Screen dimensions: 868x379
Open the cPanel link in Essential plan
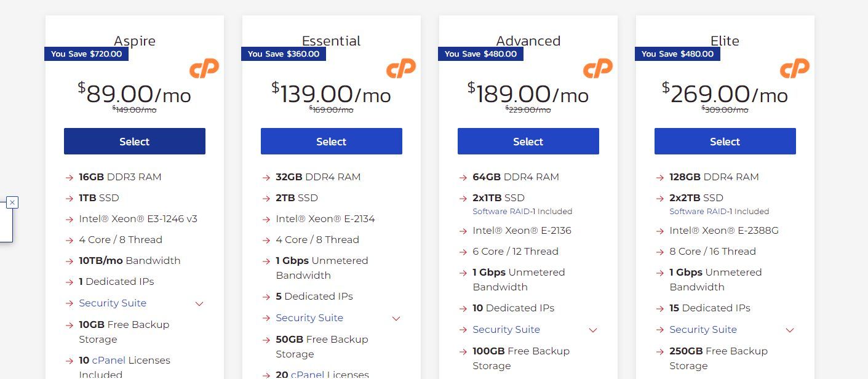306,375
